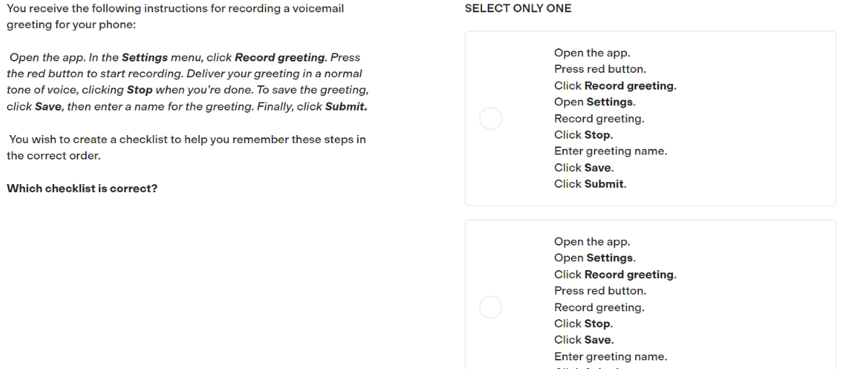Click 'Enter greeting name.' in the upper checklist card

pos(610,151)
